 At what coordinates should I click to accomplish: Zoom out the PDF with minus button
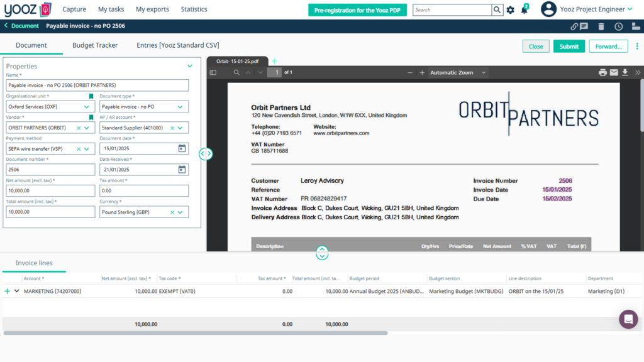[410, 73]
